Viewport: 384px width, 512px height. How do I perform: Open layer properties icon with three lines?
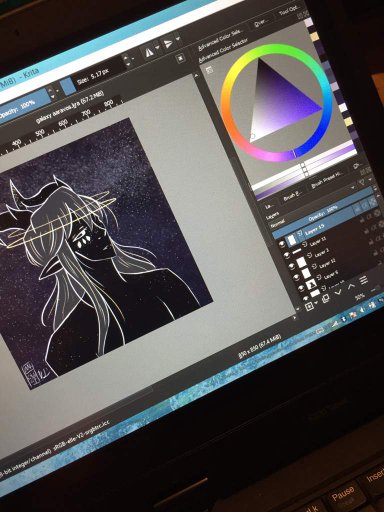(364, 280)
